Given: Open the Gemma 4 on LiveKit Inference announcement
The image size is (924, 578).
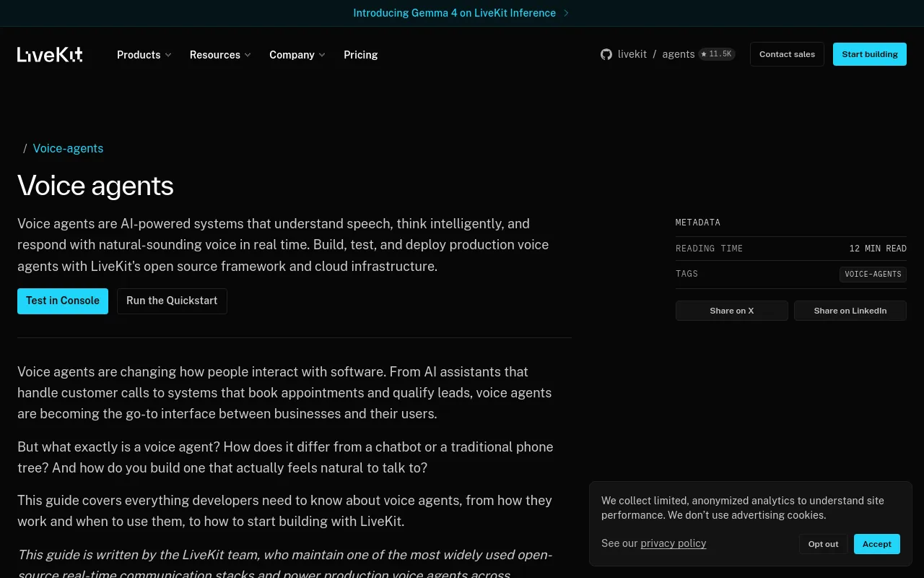Looking at the screenshot, I should (455, 13).
